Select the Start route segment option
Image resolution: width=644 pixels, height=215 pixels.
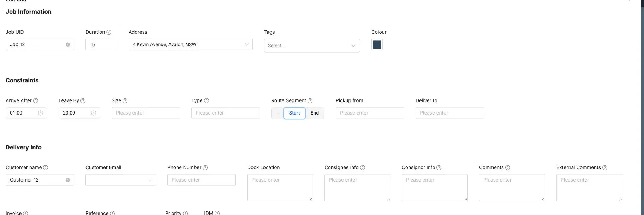pos(294,113)
